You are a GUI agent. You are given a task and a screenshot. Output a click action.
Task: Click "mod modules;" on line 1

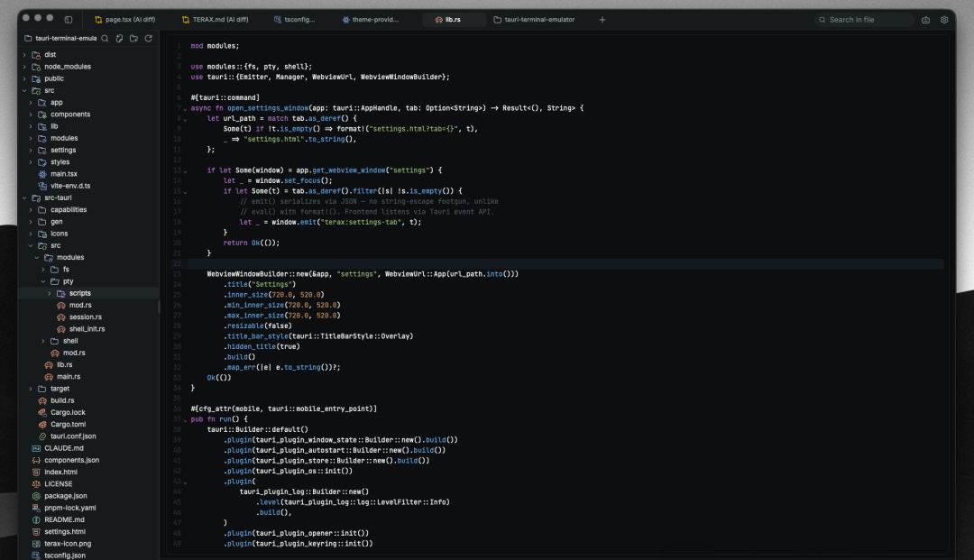215,46
